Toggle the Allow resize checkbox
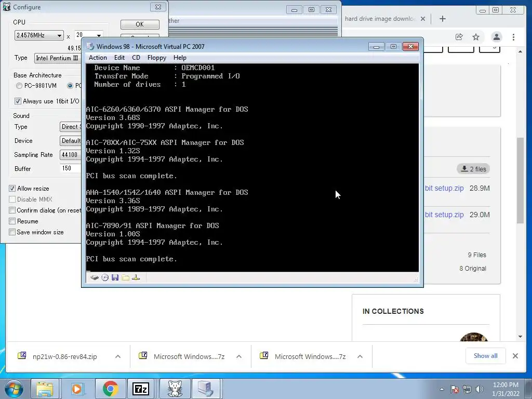Screen dimensions: 532x399 click(x=12, y=188)
